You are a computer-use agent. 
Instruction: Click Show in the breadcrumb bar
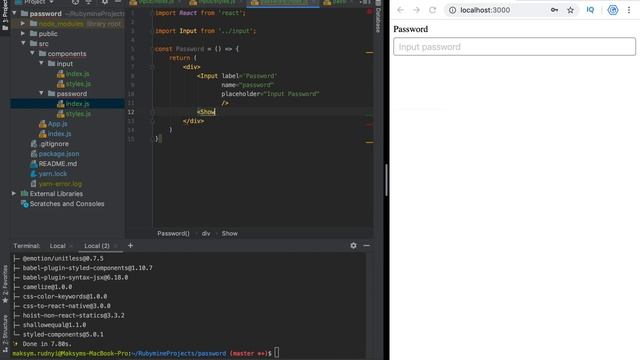[229, 233]
